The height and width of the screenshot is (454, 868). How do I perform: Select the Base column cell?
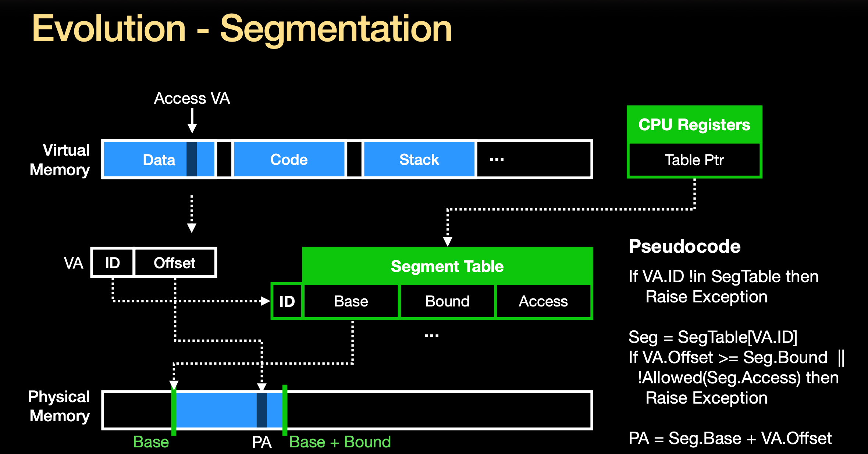[351, 301]
